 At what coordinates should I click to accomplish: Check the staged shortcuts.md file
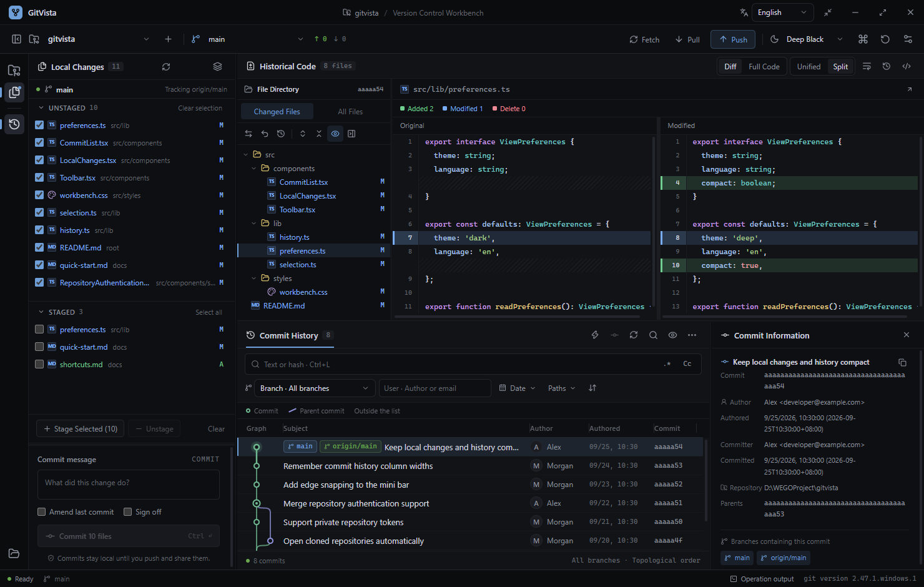(x=39, y=365)
